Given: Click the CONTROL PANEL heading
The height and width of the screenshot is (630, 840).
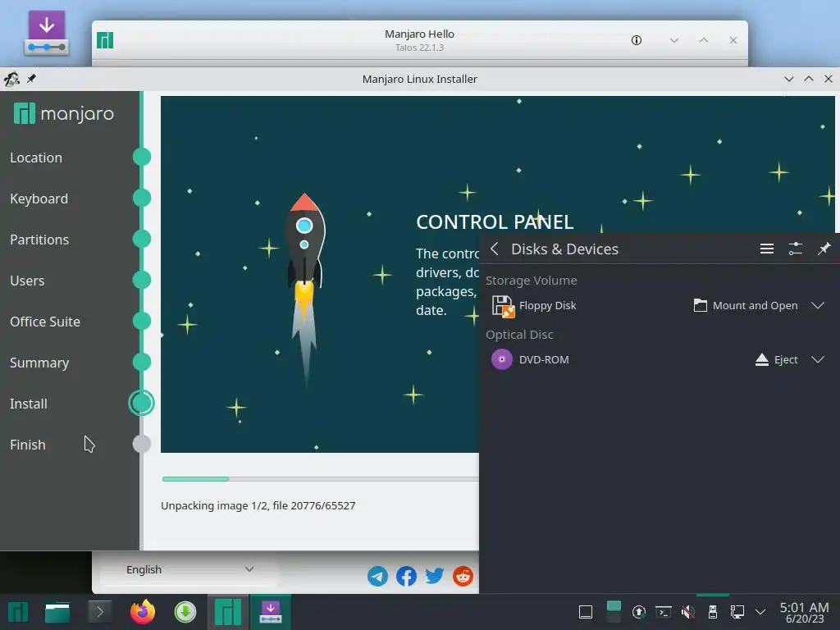Looking at the screenshot, I should [x=495, y=221].
